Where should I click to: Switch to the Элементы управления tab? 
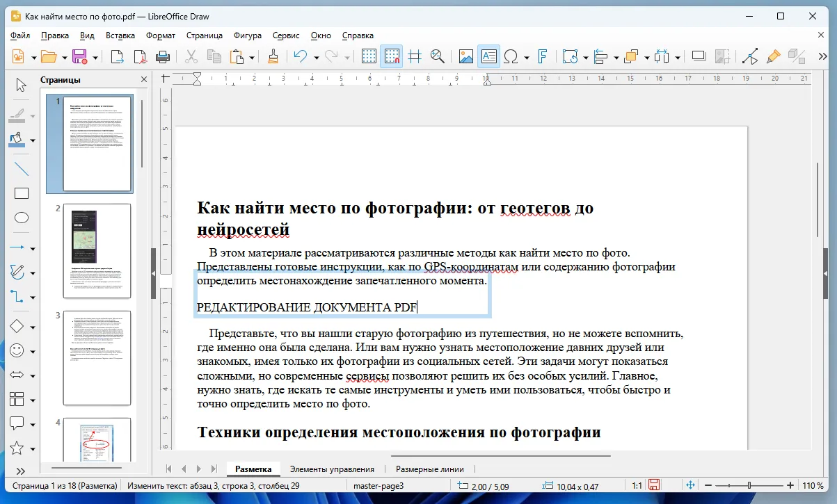pos(333,469)
